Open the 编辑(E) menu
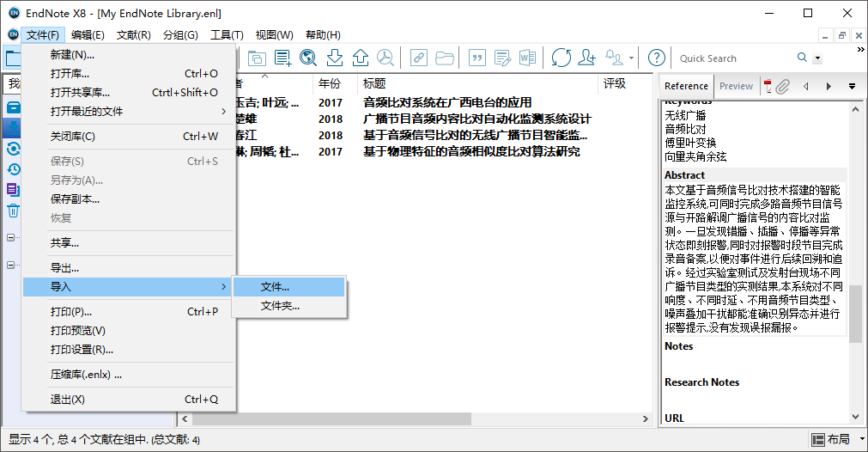 (x=88, y=35)
